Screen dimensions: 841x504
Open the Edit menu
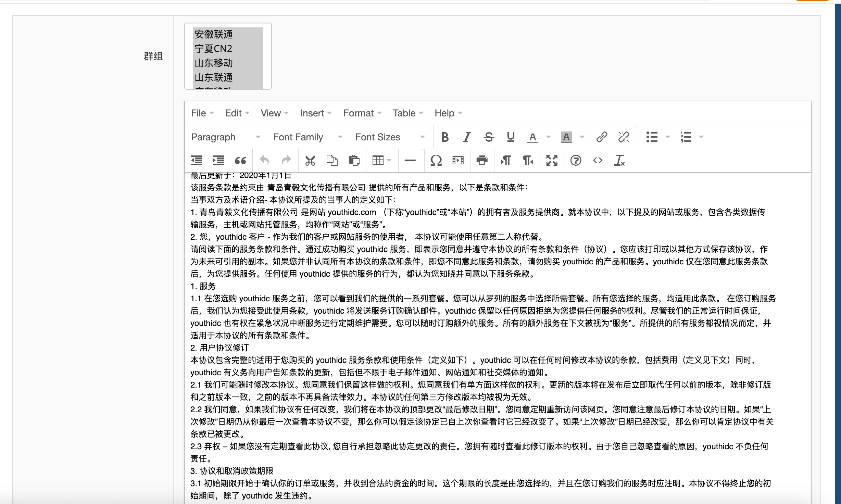tap(237, 113)
